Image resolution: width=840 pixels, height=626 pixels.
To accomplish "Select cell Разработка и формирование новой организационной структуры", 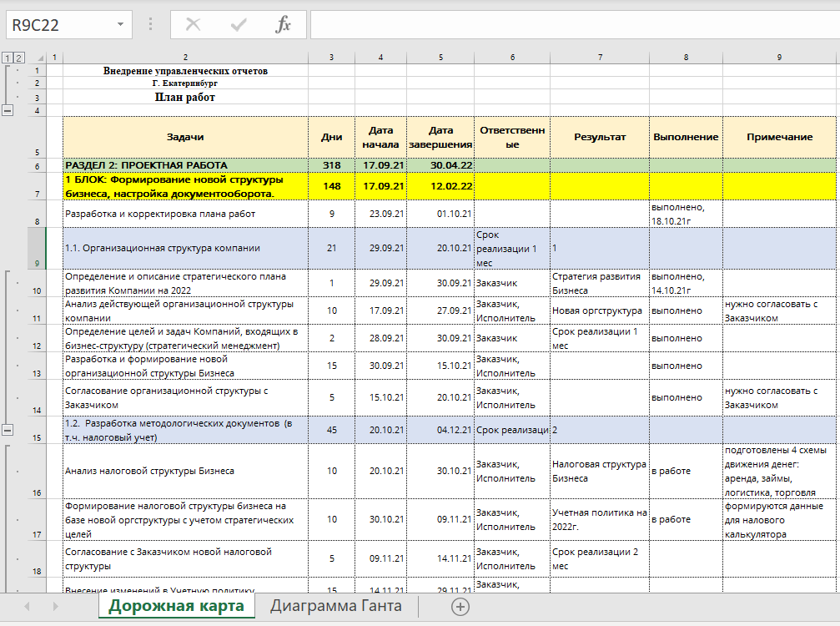I will click(185, 366).
